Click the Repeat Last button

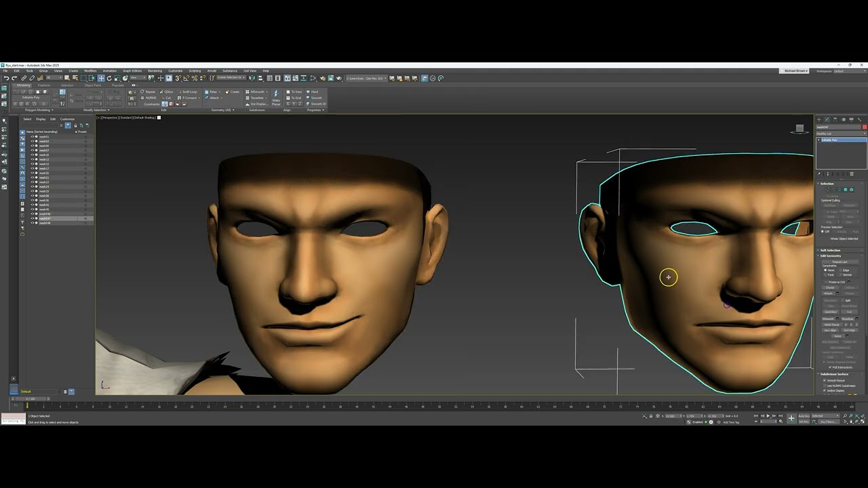pyautogui.click(x=840, y=262)
